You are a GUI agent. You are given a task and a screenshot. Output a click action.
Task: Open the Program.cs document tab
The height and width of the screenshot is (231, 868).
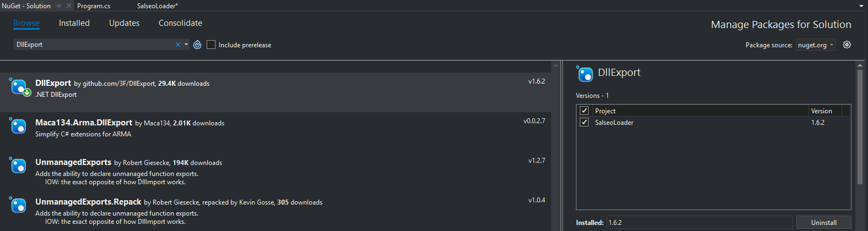(x=94, y=6)
